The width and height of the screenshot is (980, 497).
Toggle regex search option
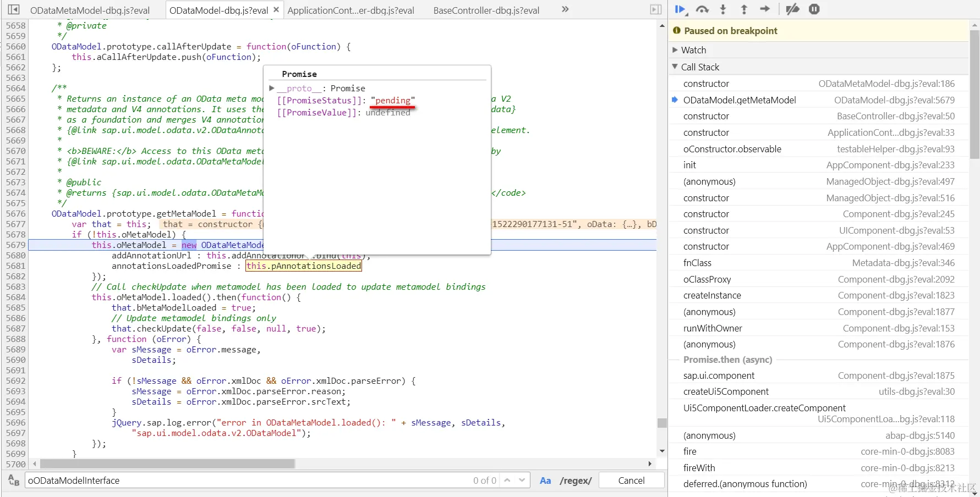[576, 481]
